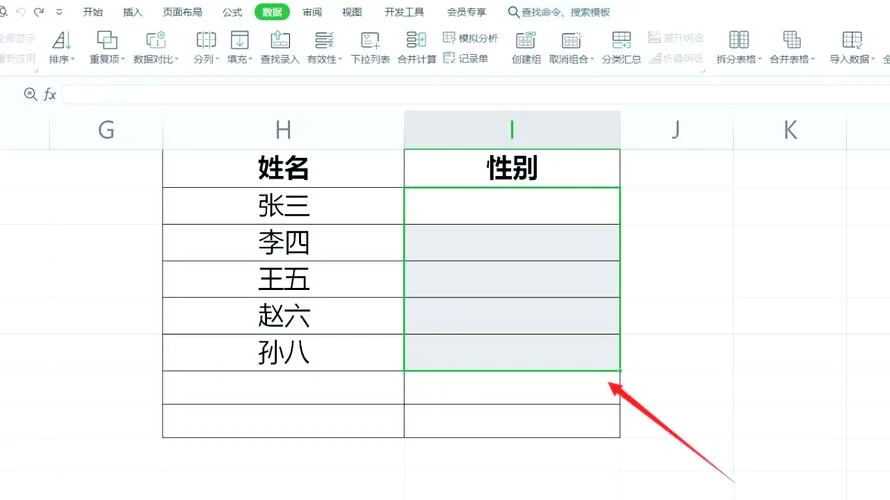Switch to the 审阅 tab

[x=312, y=12]
